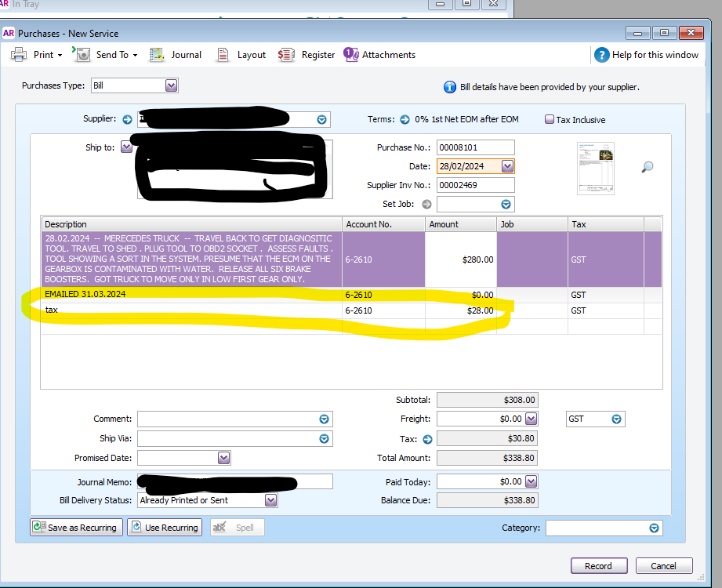
Task: Click the Use Recurring button
Action: pos(165,528)
